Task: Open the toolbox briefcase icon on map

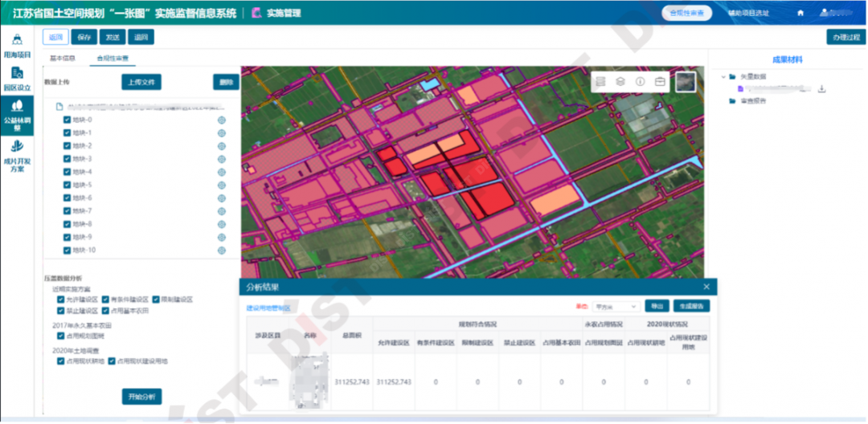Action: (661, 81)
